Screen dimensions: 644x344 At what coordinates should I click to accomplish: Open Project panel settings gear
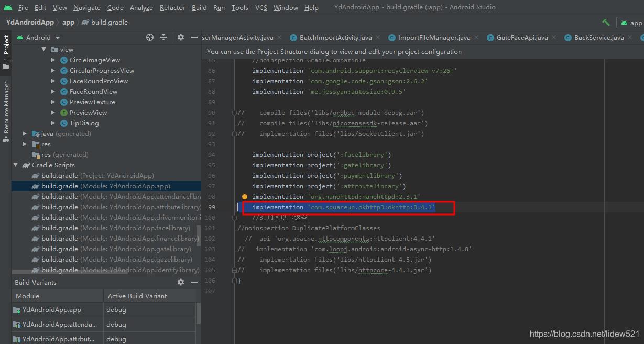tap(181, 37)
